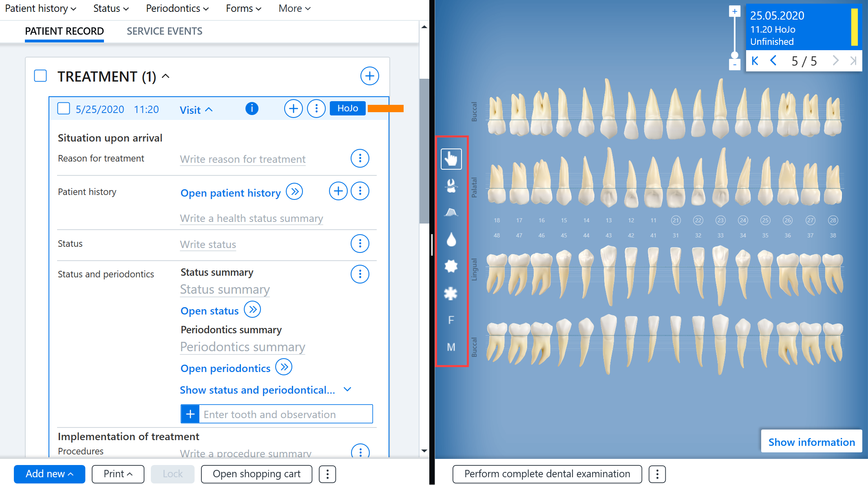Open Print dropdown button

[118, 474]
